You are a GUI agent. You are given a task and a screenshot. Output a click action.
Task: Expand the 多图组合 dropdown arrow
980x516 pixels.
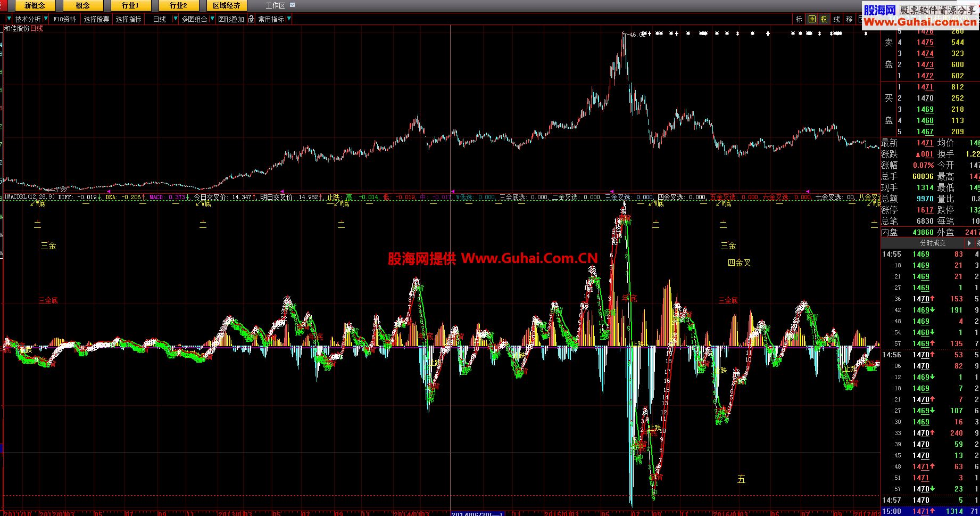tap(212, 19)
